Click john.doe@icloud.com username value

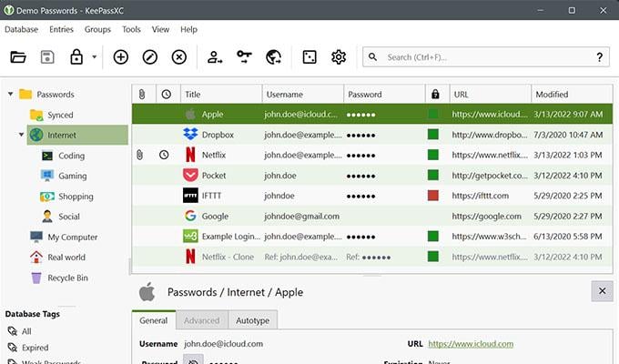(x=223, y=344)
